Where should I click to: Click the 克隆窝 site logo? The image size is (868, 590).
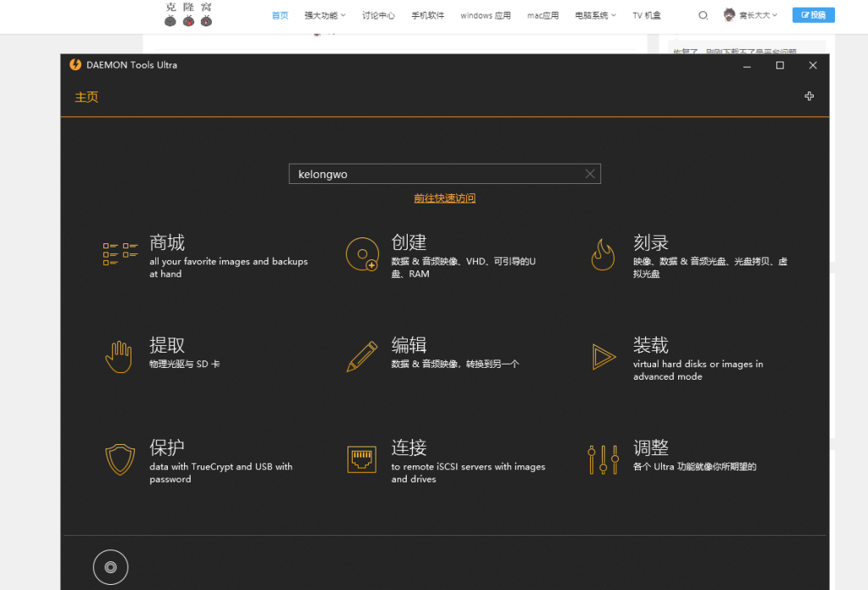pyautogui.click(x=188, y=14)
